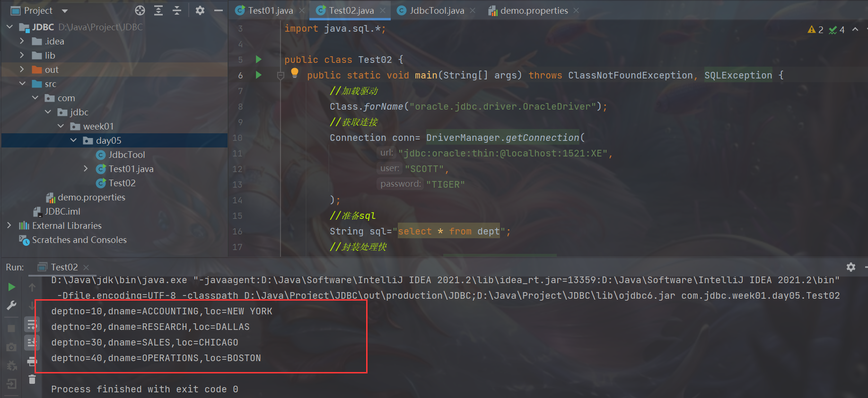Click the yellow warnings indicator showing 2
Viewport: 868px width, 398px height.
click(x=815, y=30)
